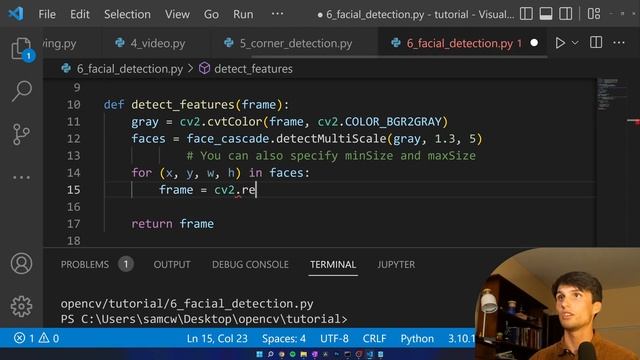Open the Manage gear icon

(21, 306)
